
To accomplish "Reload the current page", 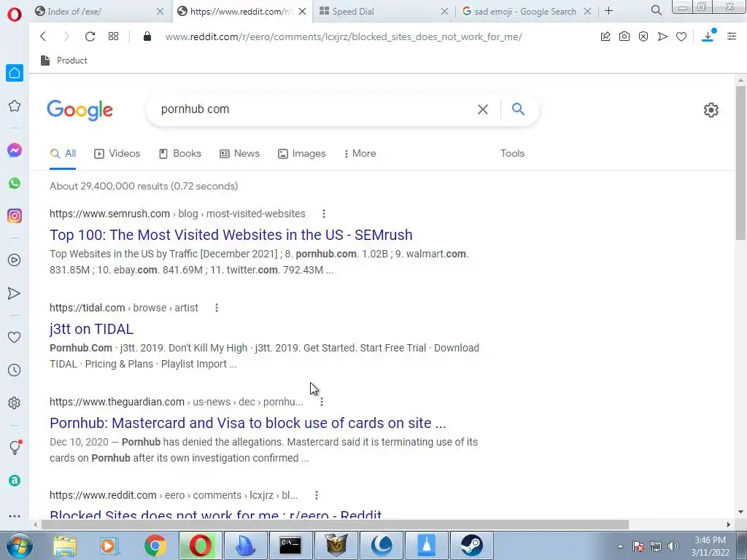I will point(90,36).
